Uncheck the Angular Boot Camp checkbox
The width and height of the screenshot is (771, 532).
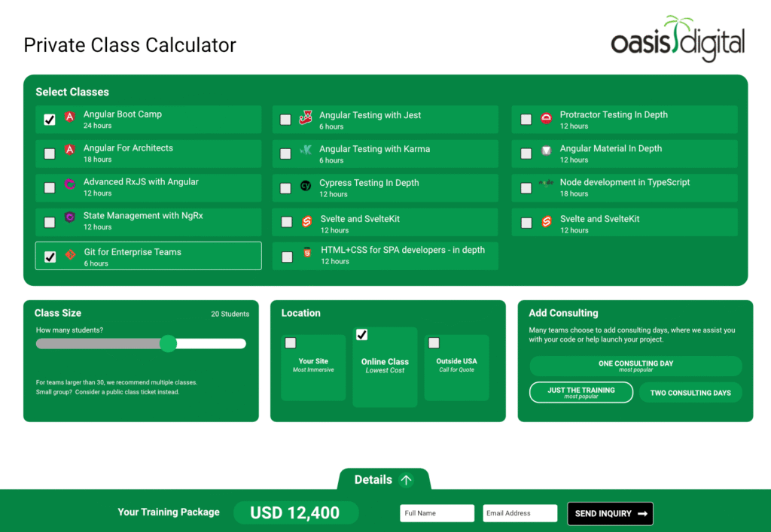click(x=50, y=120)
